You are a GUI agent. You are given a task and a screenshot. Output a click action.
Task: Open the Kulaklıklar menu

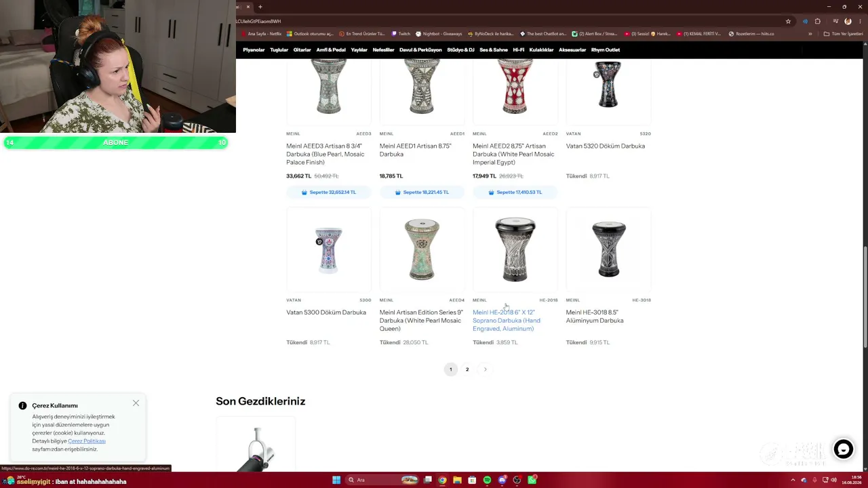(542, 49)
